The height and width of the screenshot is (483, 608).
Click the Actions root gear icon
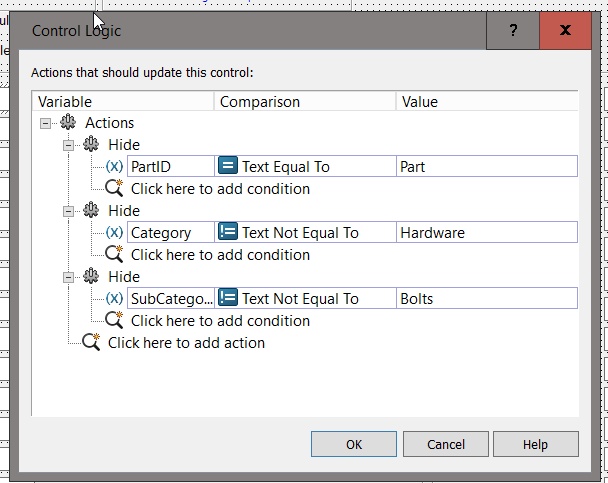(68, 122)
